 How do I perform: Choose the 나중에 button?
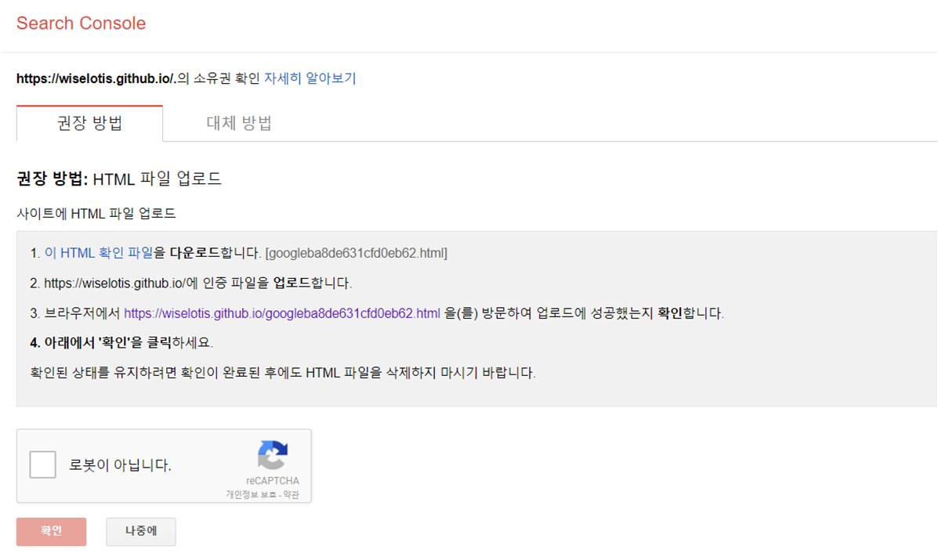[141, 531]
